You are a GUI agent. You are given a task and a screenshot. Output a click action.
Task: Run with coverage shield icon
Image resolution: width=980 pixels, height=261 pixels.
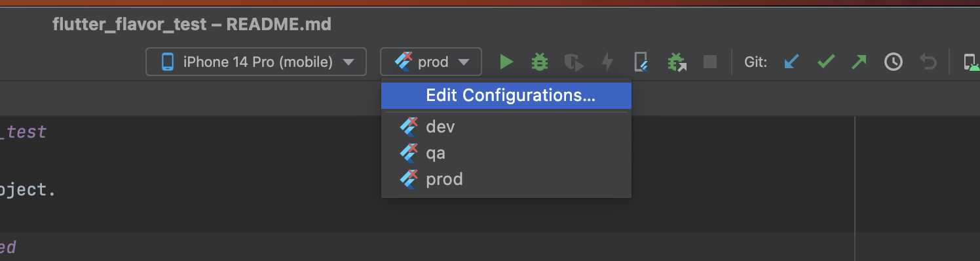pos(574,62)
